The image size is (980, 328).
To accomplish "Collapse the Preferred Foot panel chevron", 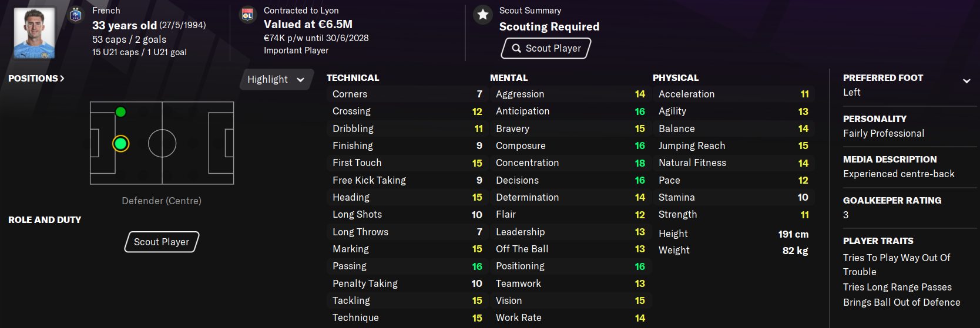I will click(x=966, y=81).
